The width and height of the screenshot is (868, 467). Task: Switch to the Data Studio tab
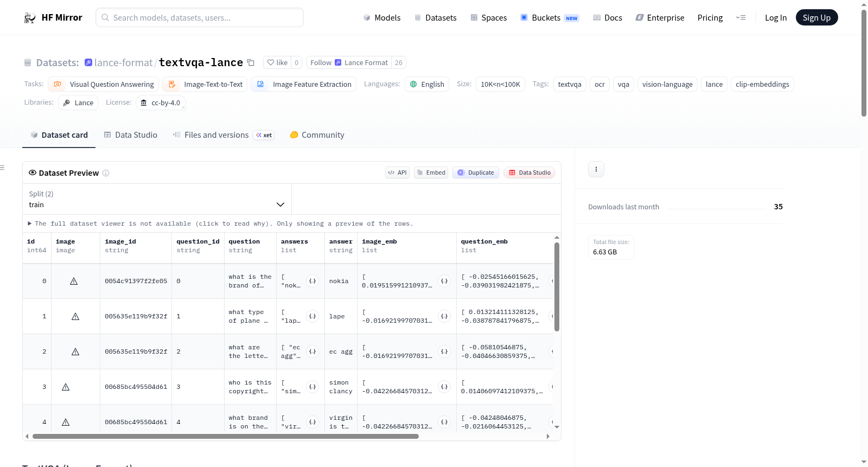click(x=130, y=135)
